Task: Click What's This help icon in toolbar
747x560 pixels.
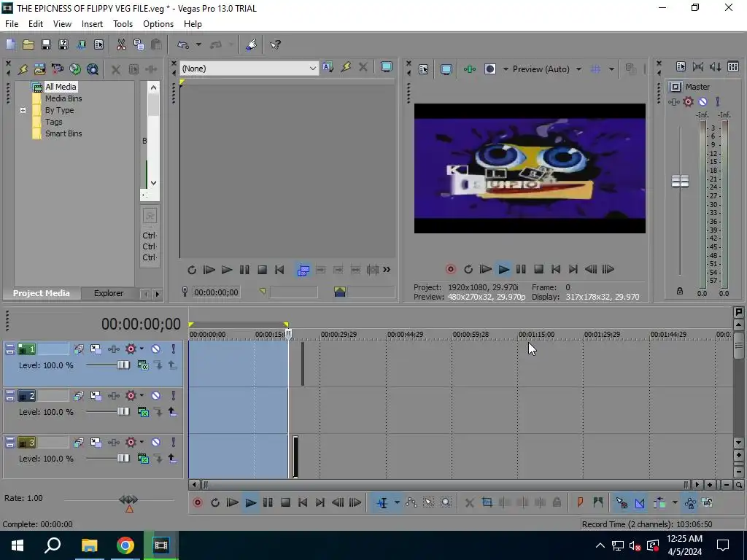Action: [x=275, y=44]
